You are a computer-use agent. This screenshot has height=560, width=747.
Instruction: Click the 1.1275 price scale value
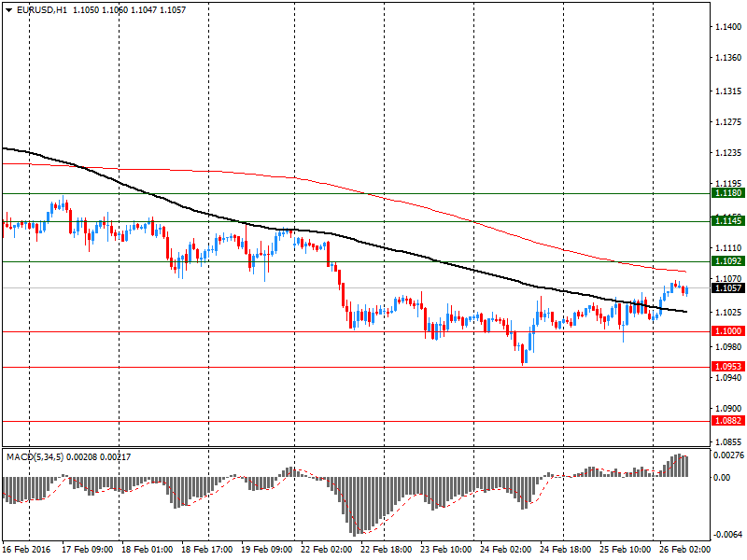729,122
